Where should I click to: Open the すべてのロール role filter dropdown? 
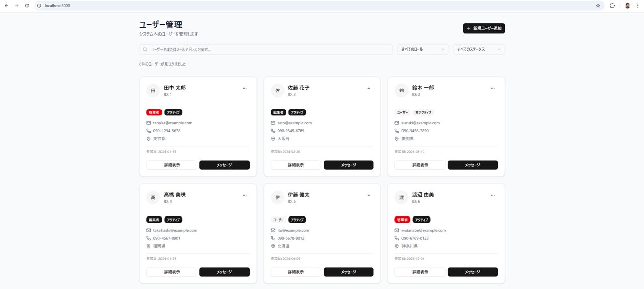pyautogui.click(x=423, y=49)
